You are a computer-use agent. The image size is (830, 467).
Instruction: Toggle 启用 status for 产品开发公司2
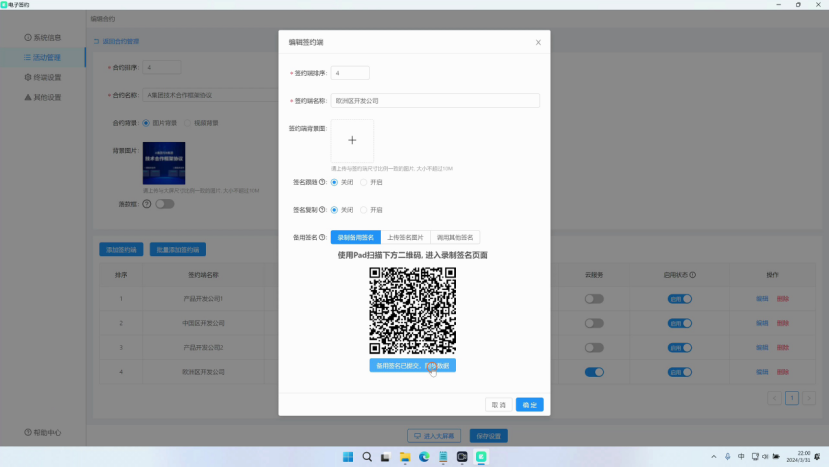tap(680, 347)
